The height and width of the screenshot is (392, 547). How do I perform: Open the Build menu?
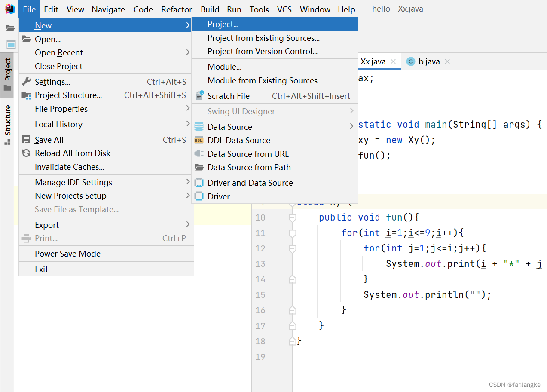click(210, 9)
